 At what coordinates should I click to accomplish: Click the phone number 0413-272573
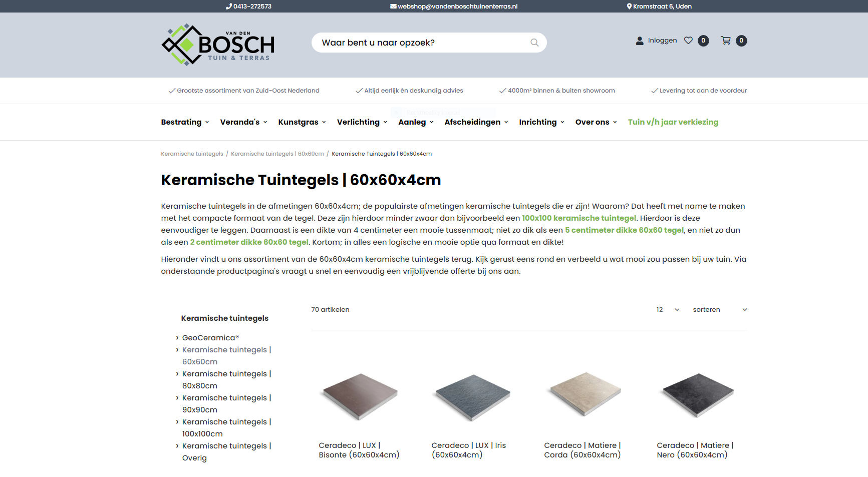point(249,7)
